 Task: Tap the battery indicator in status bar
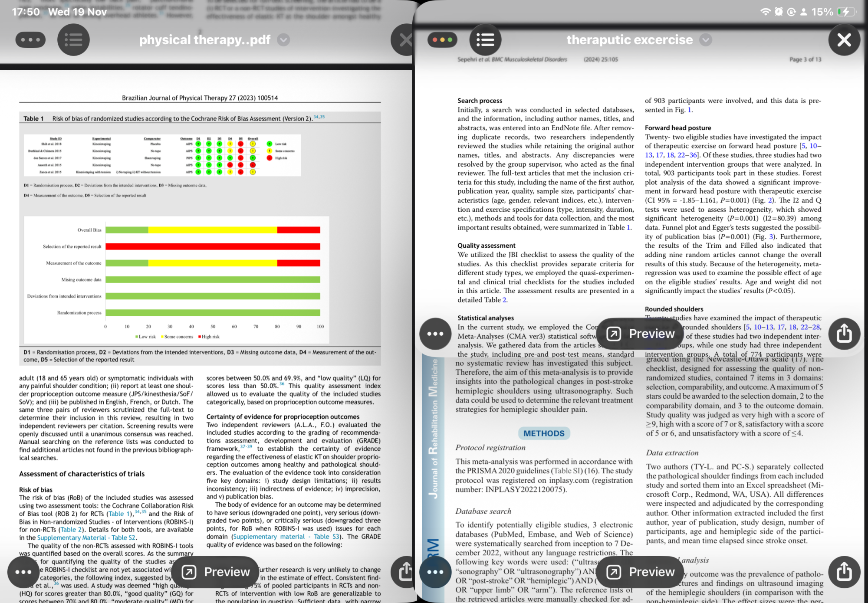(x=846, y=12)
